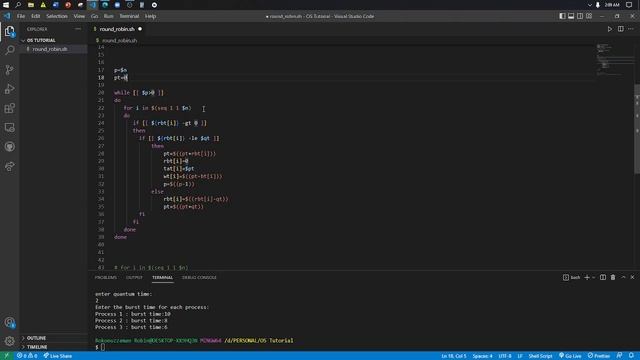Viewport: 640px width, 360px height.
Task: Select round_robin.sh in the Explorer tree
Action: point(50,49)
